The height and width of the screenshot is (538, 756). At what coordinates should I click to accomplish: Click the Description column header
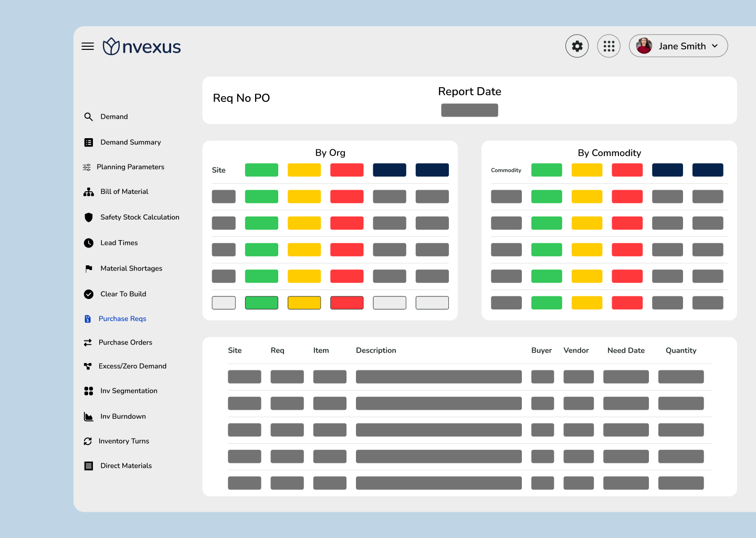[376, 350]
